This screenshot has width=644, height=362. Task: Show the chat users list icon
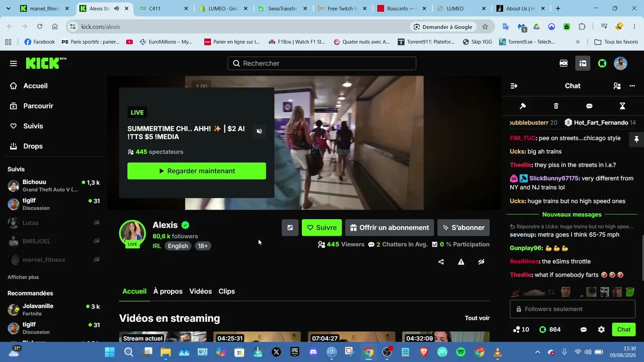coord(617,86)
